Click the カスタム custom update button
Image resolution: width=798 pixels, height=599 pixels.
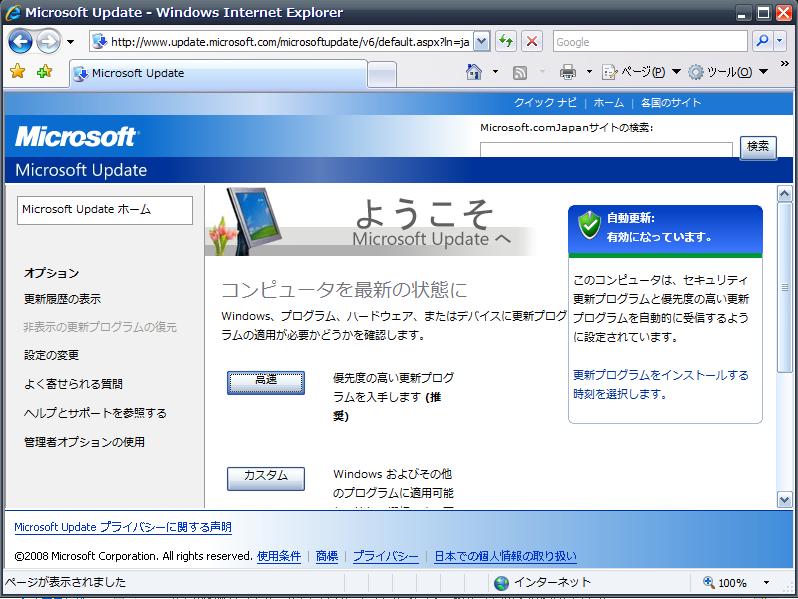click(x=266, y=478)
